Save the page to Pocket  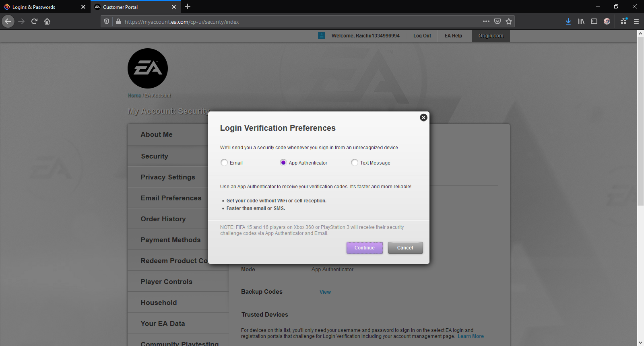tap(497, 21)
